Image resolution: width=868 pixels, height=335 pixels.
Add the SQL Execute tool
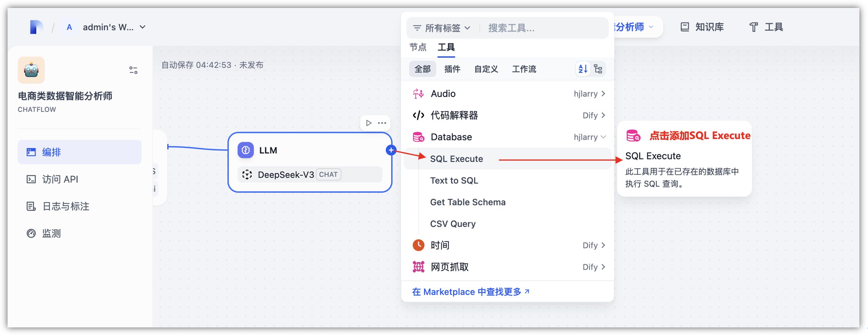[x=508, y=159]
